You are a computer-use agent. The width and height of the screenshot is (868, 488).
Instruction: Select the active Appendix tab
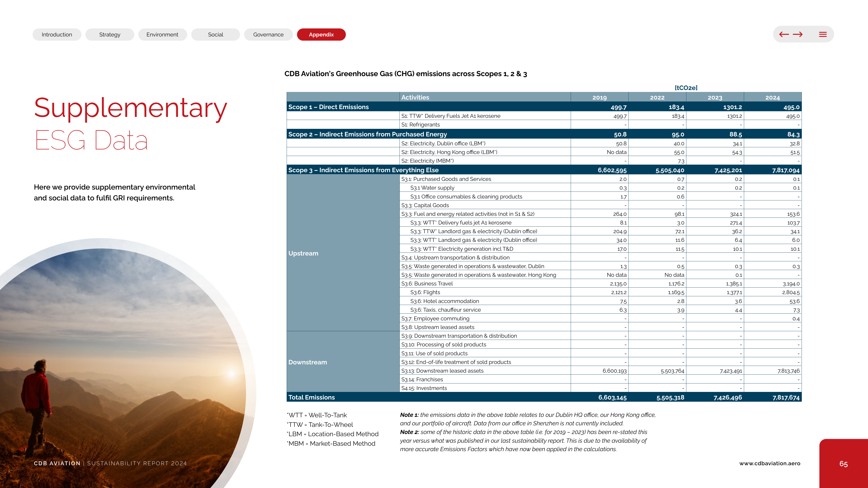pyautogui.click(x=321, y=35)
